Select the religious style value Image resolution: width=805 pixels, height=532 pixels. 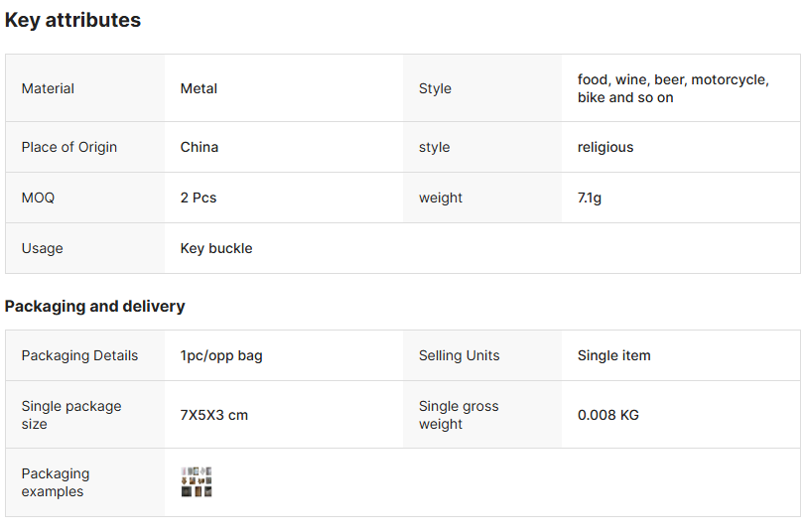click(x=605, y=147)
